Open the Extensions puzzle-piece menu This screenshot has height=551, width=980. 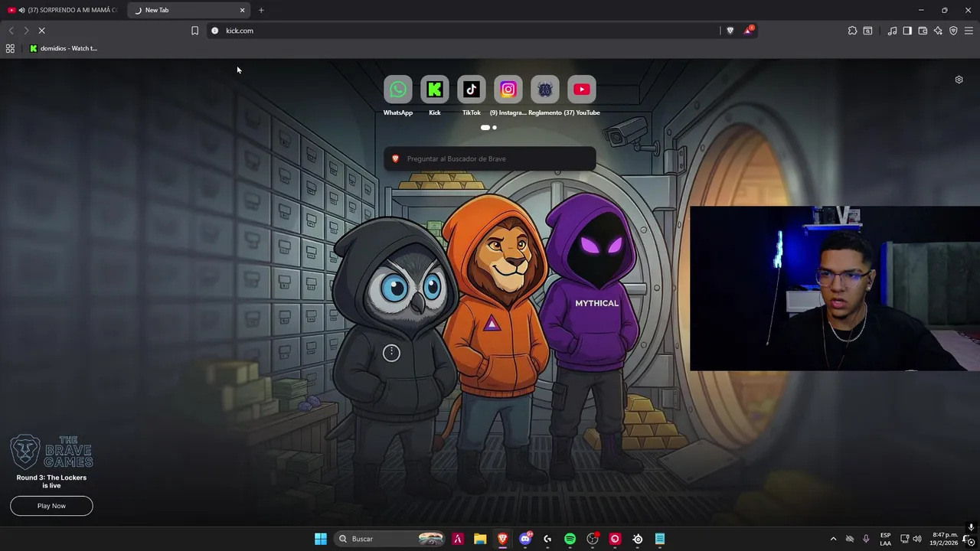pyautogui.click(x=852, y=31)
